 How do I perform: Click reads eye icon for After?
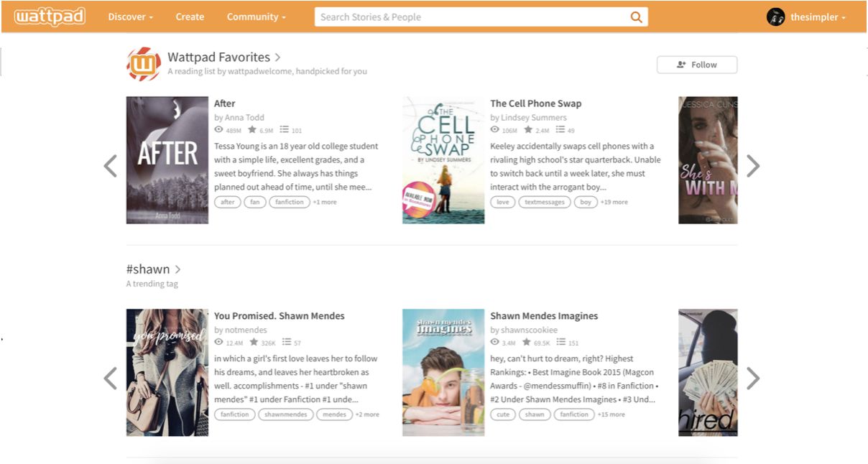click(219, 130)
